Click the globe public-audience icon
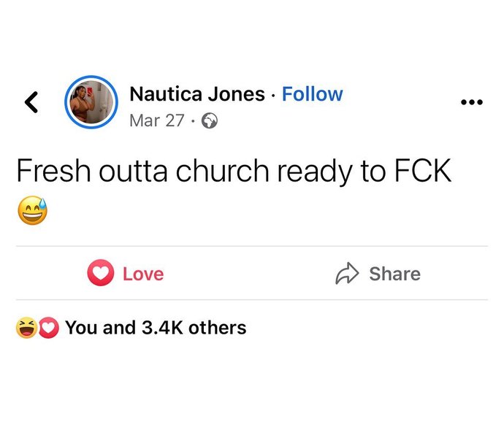 [x=209, y=121]
